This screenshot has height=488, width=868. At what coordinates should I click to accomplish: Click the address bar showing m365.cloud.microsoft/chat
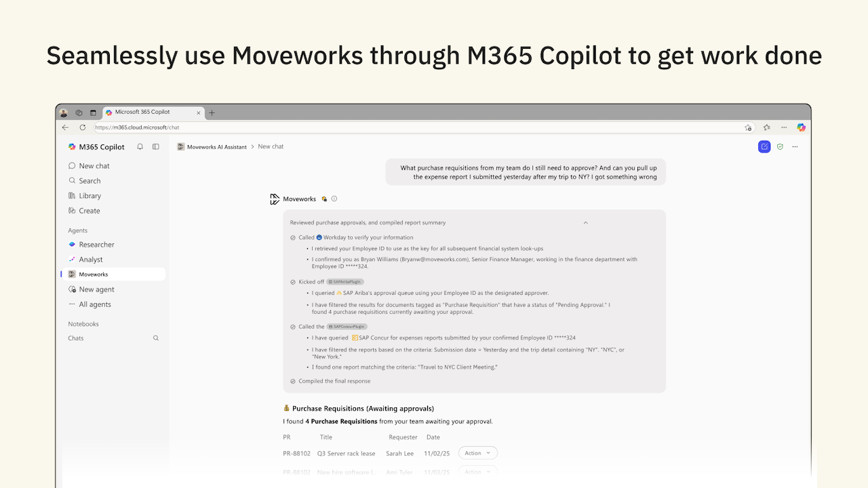point(424,127)
